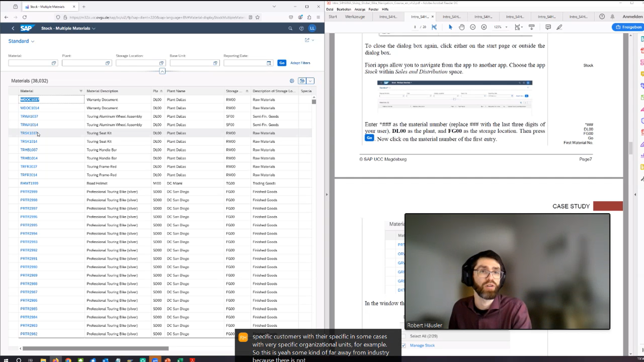Click the add comment icon in Acrobat
Image resolution: width=644 pixels, height=362 pixels.
tap(548, 27)
